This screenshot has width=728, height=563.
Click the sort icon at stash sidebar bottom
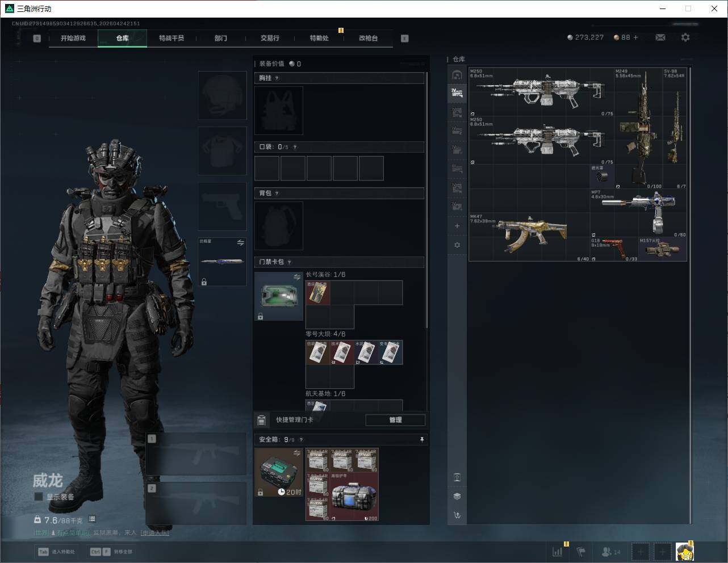click(x=457, y=515)
